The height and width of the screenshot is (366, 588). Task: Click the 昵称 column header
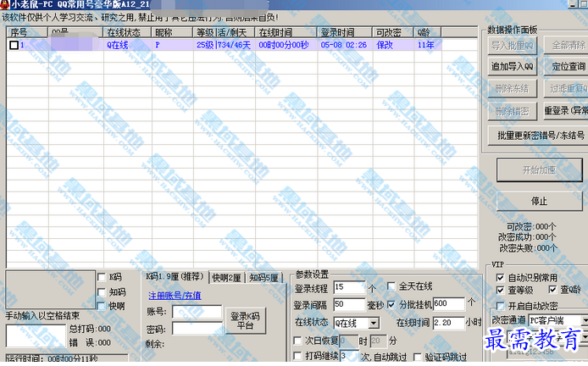(172, 32)
